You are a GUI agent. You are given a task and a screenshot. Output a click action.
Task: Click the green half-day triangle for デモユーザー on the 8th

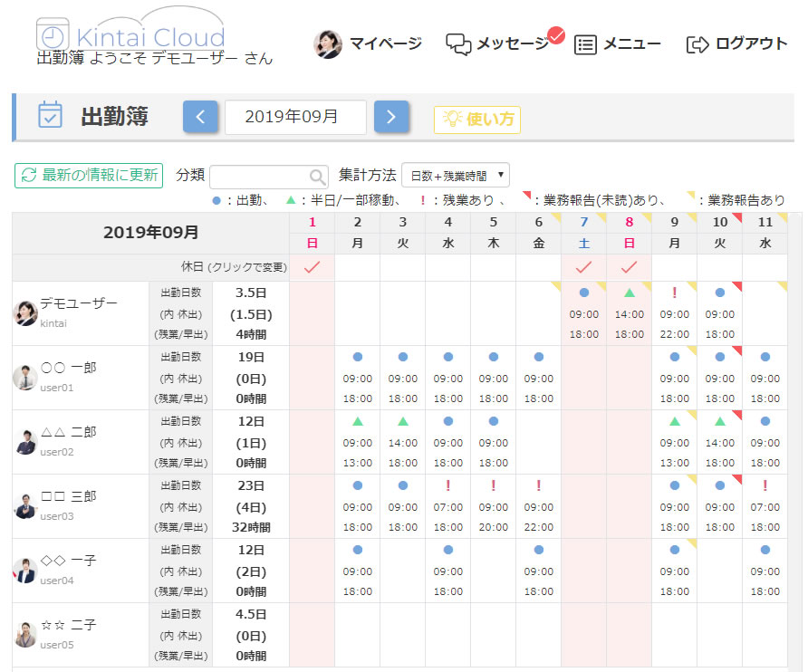(x=629, y=293)
